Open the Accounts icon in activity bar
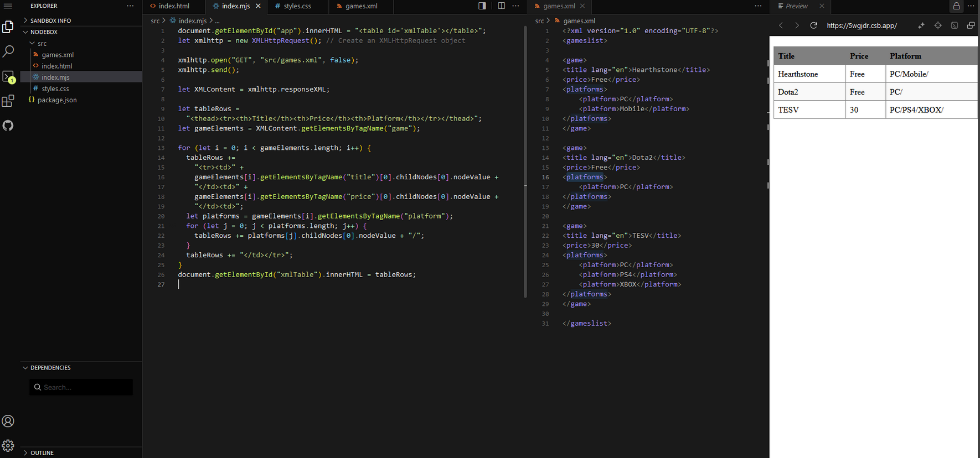The width and height of the screenshot is (980, 458). coord(8,421)
